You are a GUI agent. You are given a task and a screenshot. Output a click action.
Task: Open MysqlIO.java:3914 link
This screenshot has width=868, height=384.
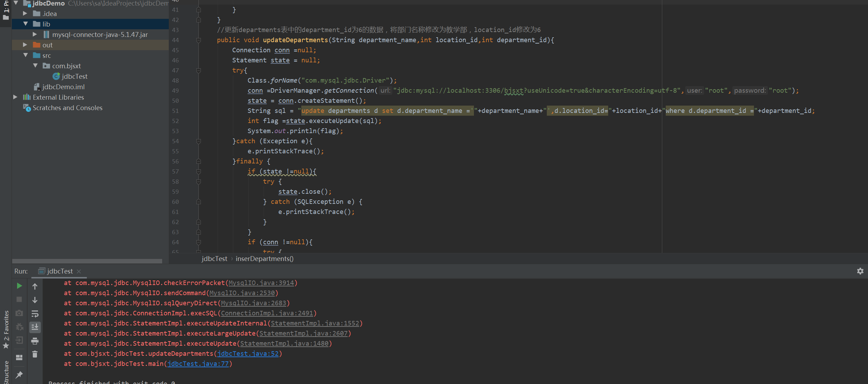tap(261, 283)
